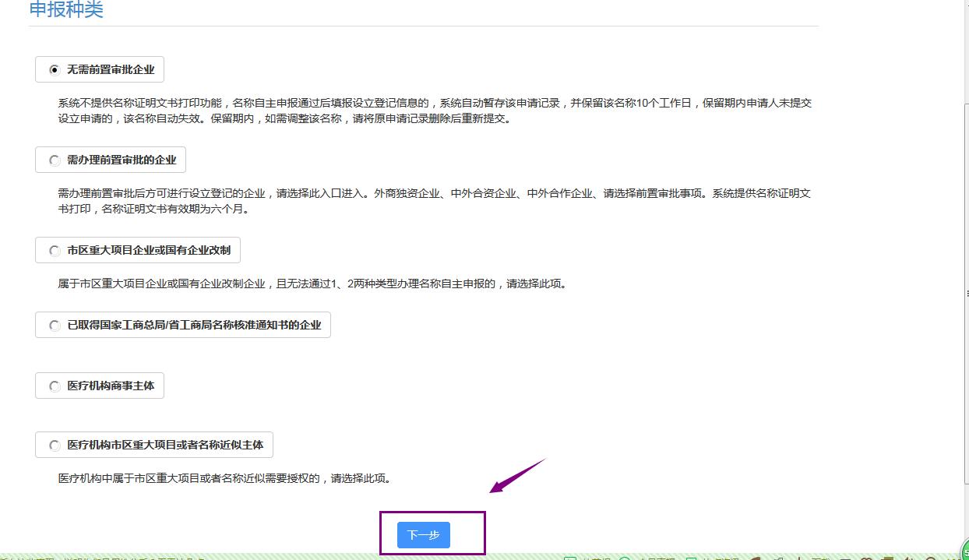This screenshot has width=969, height=560.
Task: Click description text about 无法通过1、2两种类型
Action: pos(313,284)
